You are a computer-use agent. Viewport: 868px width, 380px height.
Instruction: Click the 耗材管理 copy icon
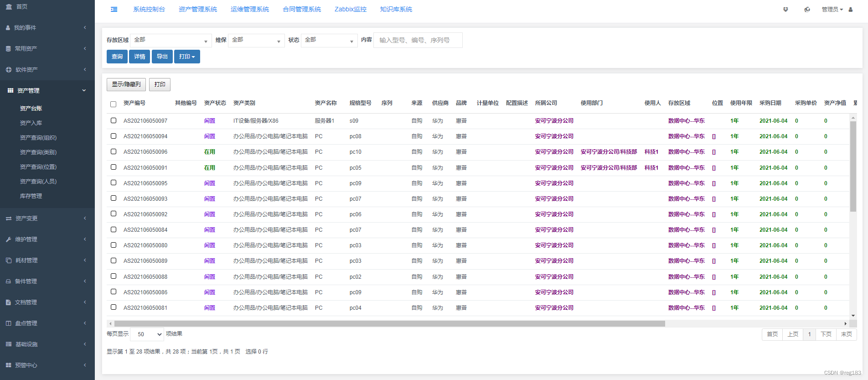[x=9, y=260]
